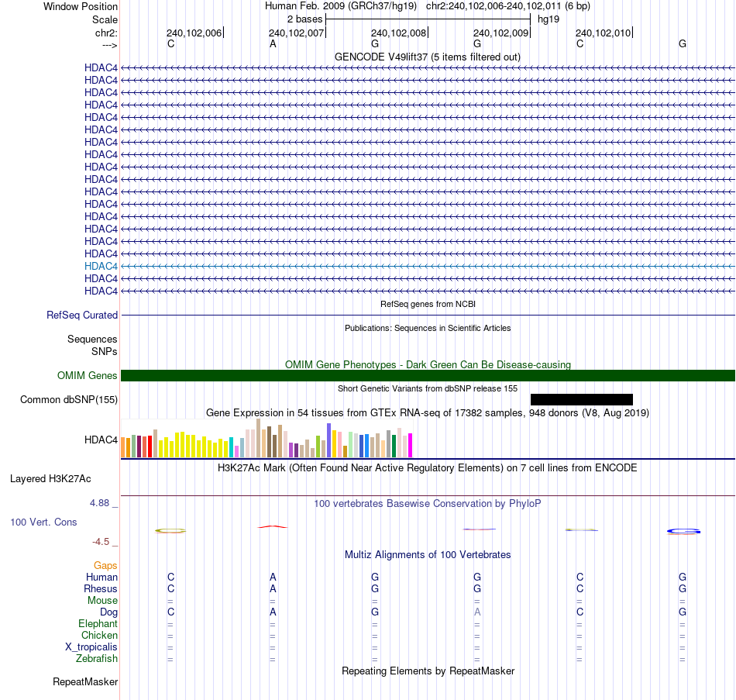Click the chr2:240,102,006-240,102,011 (6 bp) title

point(508,6)
